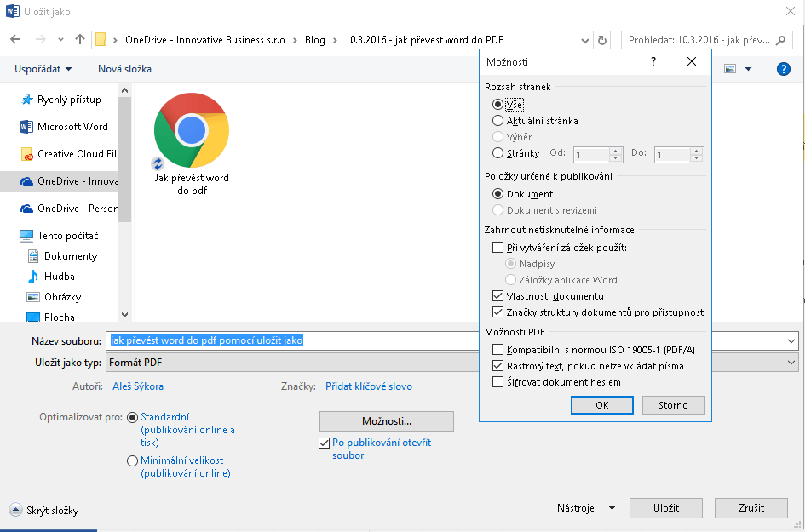Open Dokumenty folder in sidebar
The height and width of the screenshot is (532, 805).
click(x=61, y=256)
